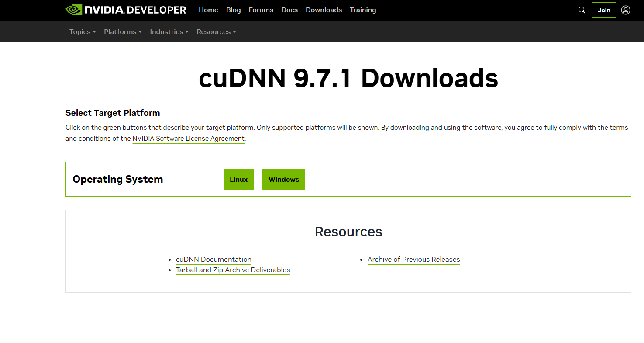This screenshot has height=343, width=644.
Task: Open the cuDNN Documentation link
Action: point(214,260)
